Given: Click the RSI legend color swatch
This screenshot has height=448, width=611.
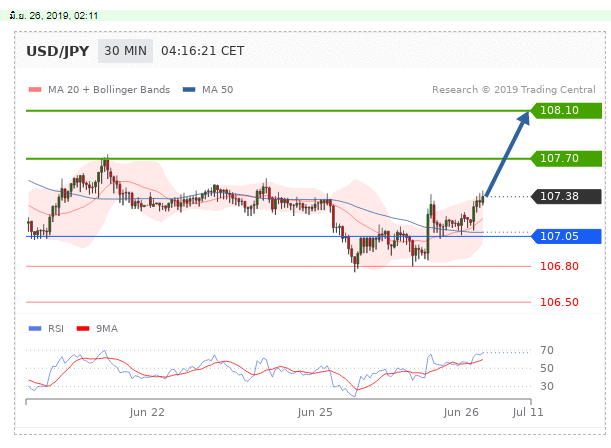Looking at the screenshot, I should [35, 328].
